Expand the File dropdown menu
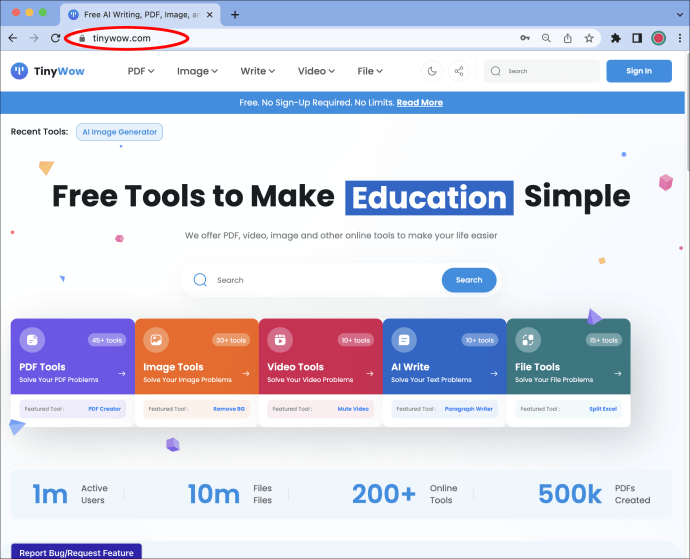The height and width of the screenshot is (559, 690). (370, 71)
